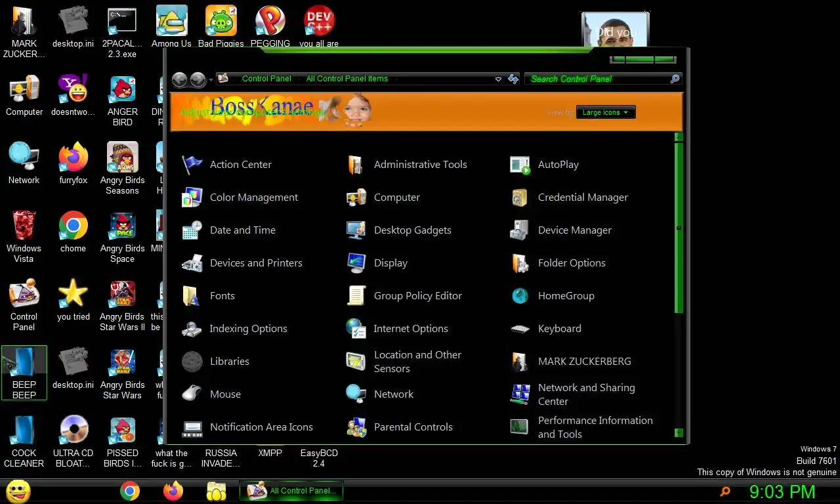Open MARK ZUCKERBERG Control Panel item
The height and width of the screenshot is (504, 840).
tap(570, 361)
